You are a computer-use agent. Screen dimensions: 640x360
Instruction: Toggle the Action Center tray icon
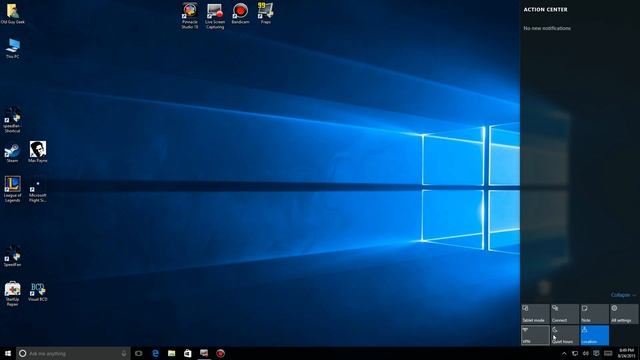click(596, 353)
